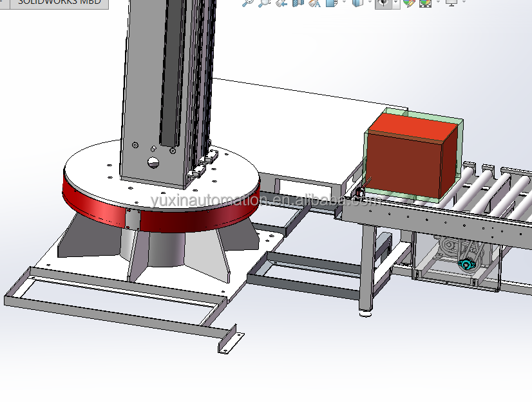
Task: Select the Zoom to Area tool
Action: (264, 3)
